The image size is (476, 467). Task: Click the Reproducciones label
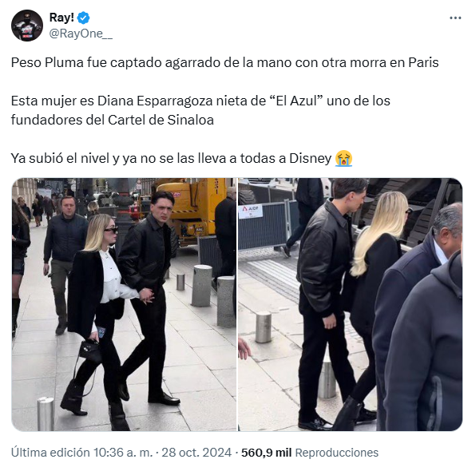tap(337, 453)
